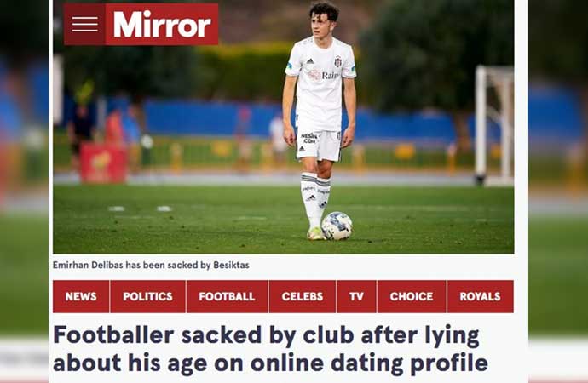Click the Adidas logo on the shorts

302,149
